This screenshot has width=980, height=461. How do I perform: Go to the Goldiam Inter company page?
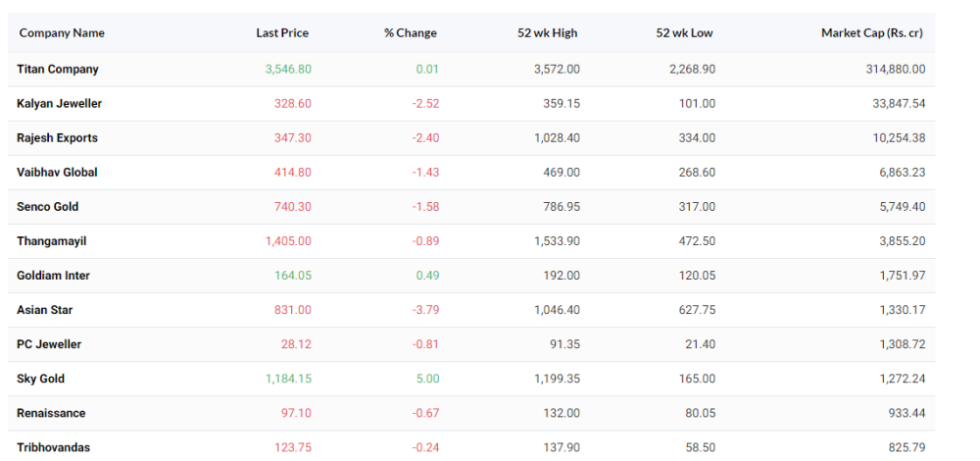coord(53,276)
